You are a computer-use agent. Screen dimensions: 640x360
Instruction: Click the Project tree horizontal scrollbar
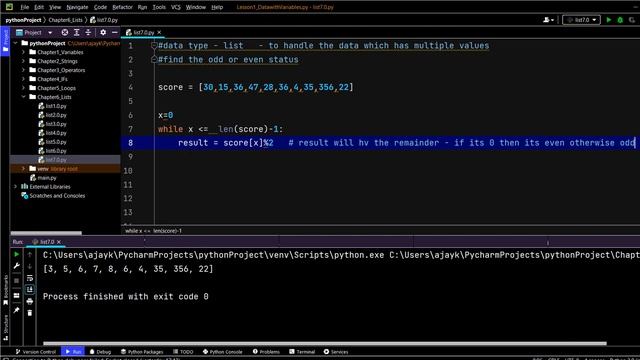tap(46, 233)
